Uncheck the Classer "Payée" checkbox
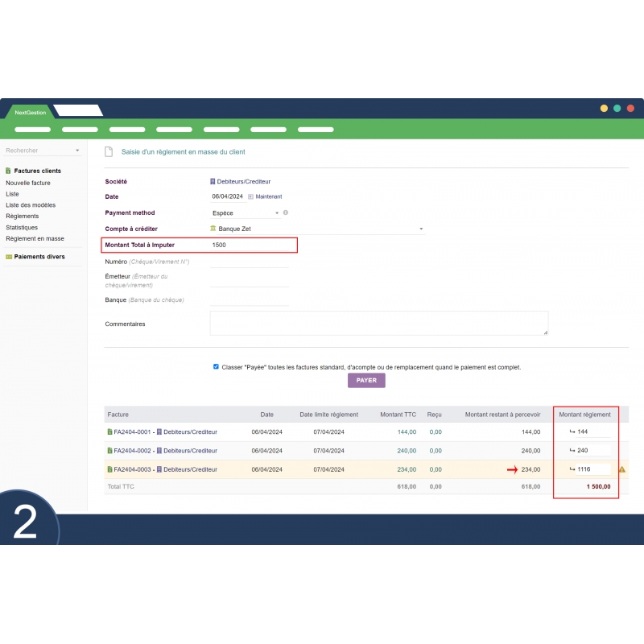The height and width of the screenshot is (644, 644). click(x=216, y=366)
